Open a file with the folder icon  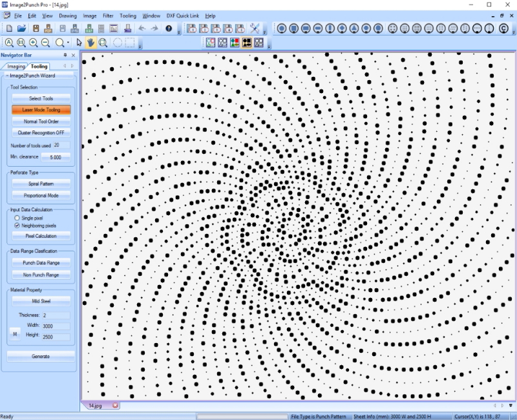pyautogui.click(x=22, y=28)
